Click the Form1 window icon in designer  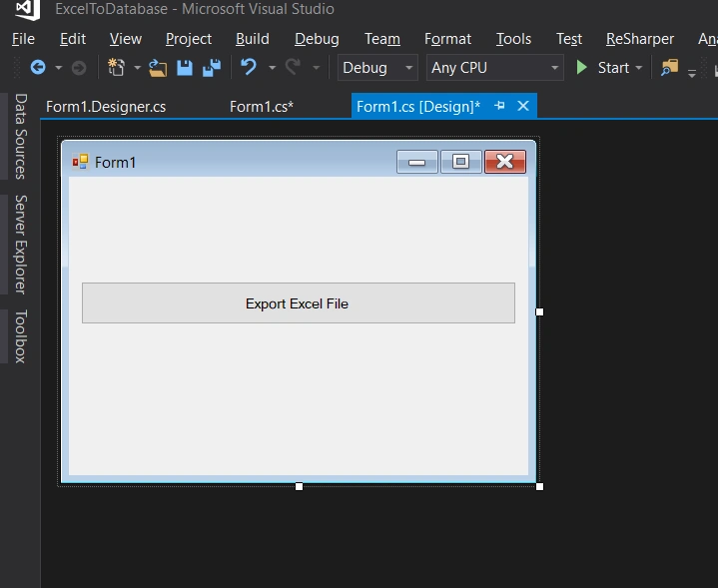tap(80, 162)
